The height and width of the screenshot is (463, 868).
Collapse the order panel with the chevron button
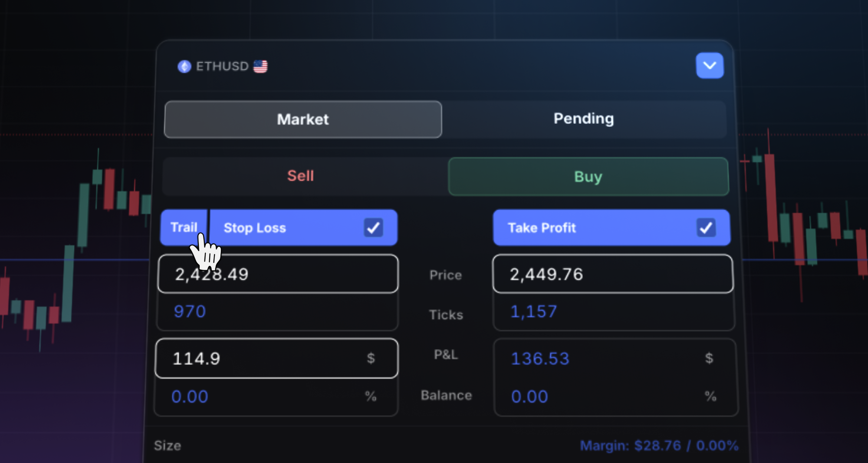tap(710, 66)
